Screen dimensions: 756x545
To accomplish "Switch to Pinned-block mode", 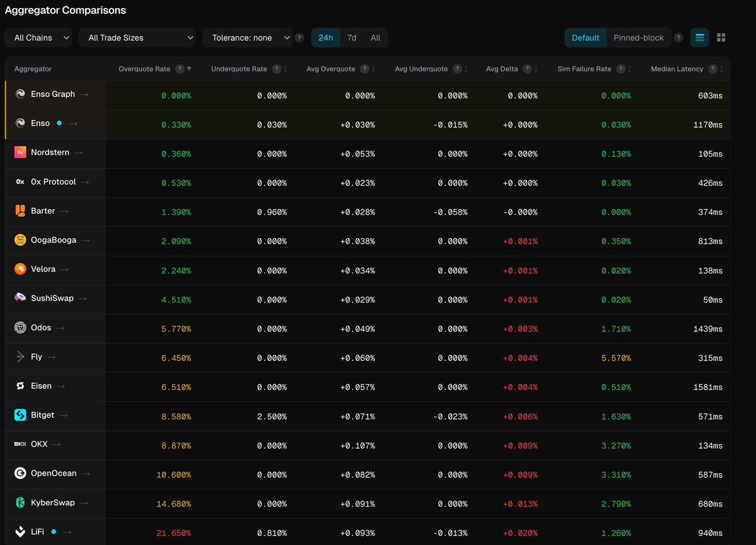I will [x=638, y=38].
